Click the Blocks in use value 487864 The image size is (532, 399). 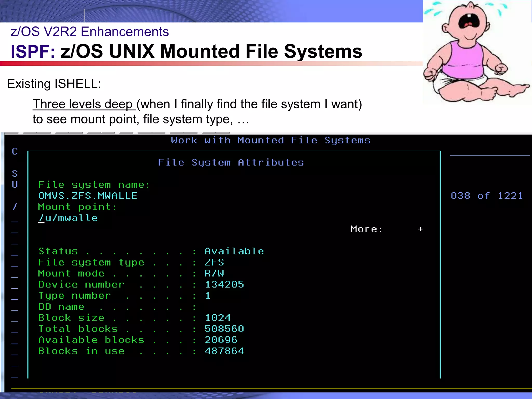tap(224, 351)
